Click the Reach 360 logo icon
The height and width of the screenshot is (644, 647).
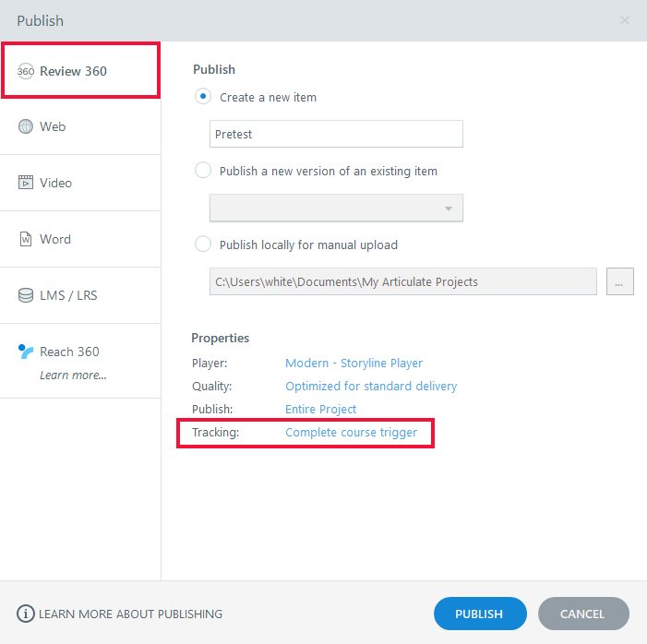[x=26, y=352]
